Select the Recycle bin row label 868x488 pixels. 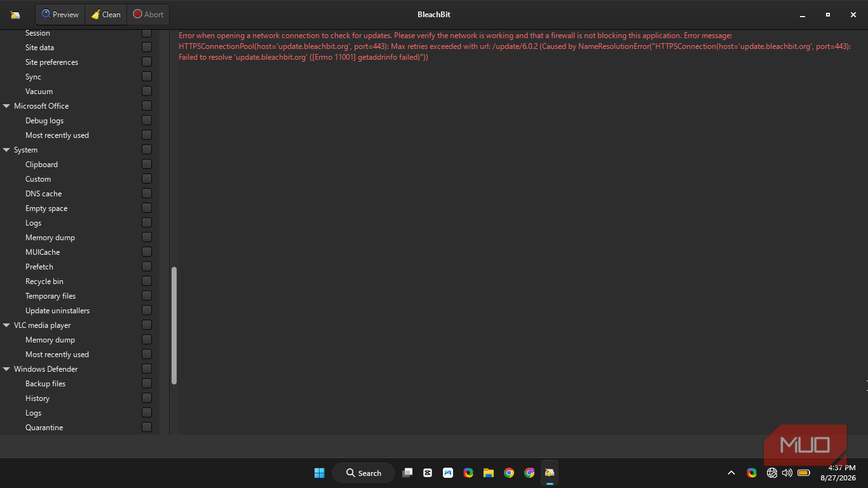[x=44, y=281]
